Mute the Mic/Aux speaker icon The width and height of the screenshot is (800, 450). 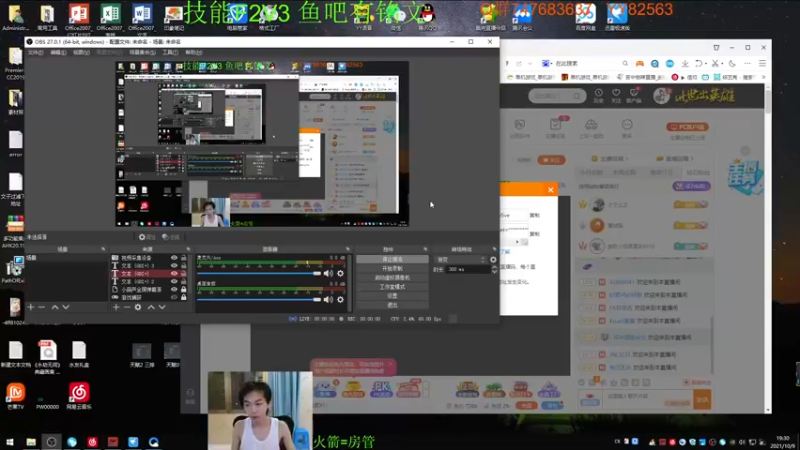[x=328, y=273]
